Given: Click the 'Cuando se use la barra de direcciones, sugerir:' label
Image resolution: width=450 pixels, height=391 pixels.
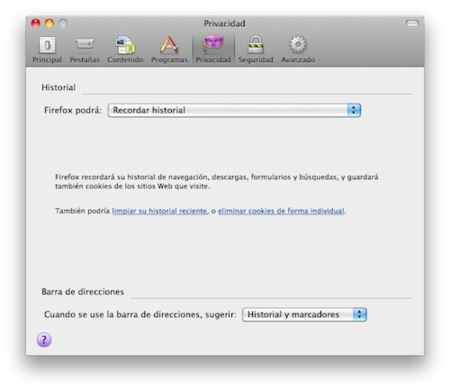Looking at the screenshot, I should [x=140, y=315].
